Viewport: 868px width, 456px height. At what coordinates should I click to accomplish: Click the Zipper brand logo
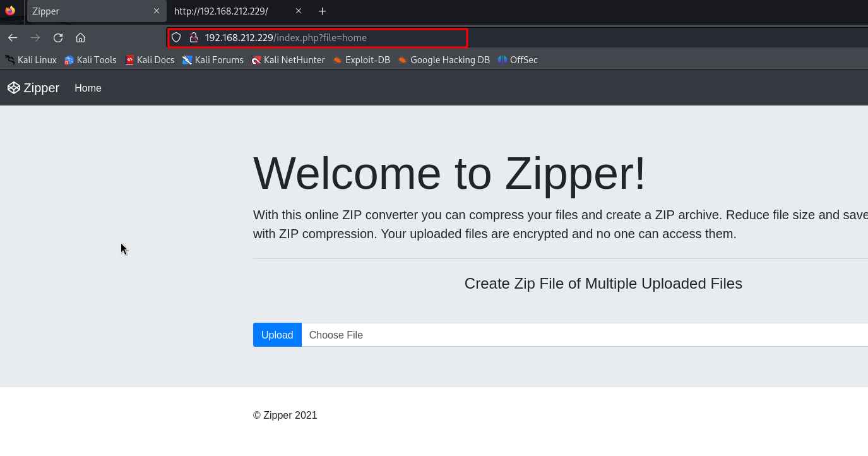coord(33,88)
